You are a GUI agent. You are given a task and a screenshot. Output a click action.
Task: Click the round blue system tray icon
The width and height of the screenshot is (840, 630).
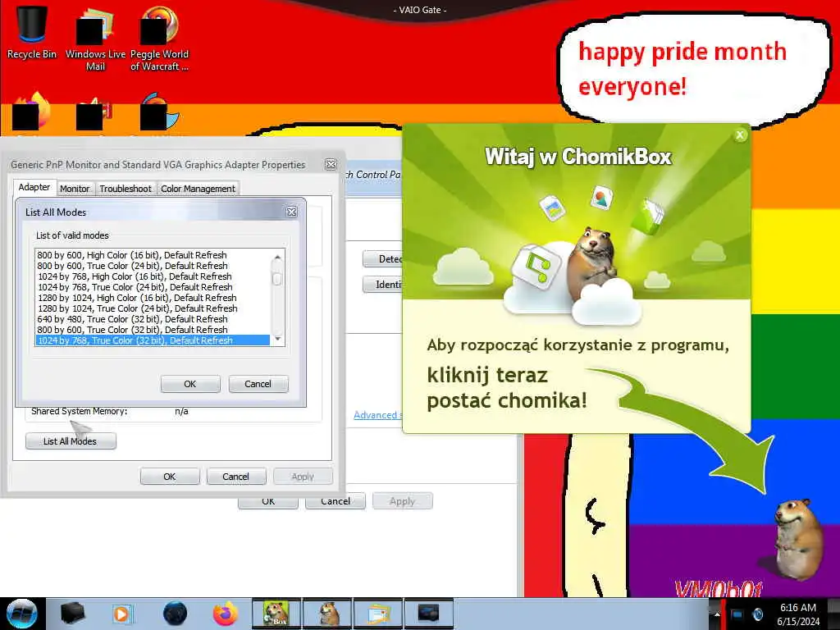point(757,614)
